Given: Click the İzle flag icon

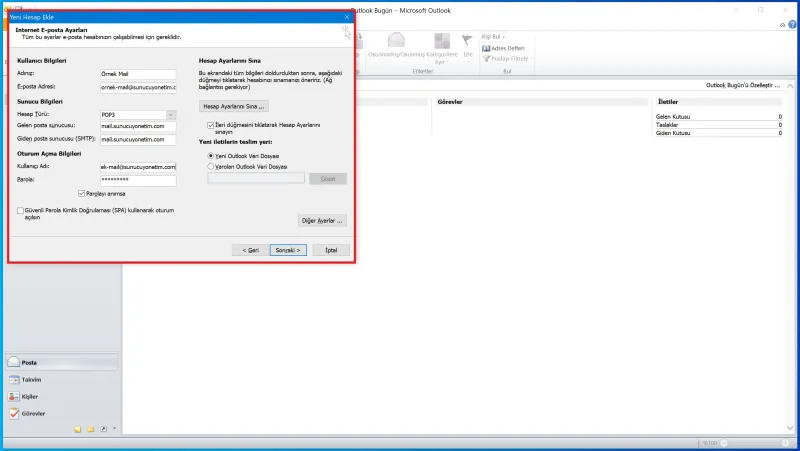Looking at the screenshot, I should 467,40.
